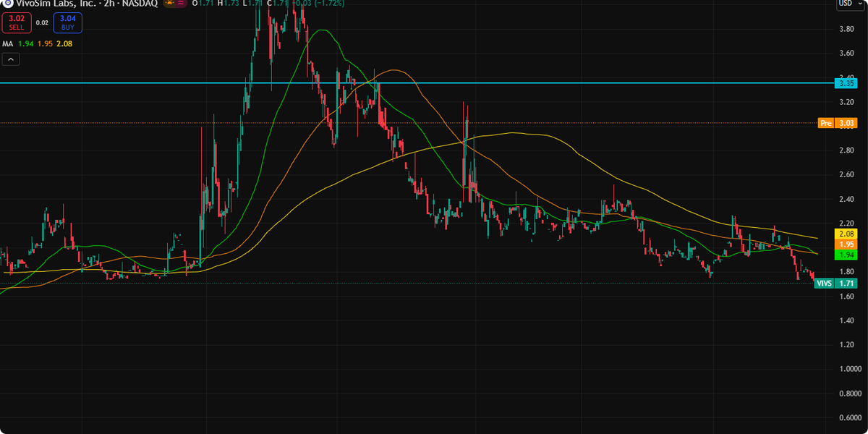Click the price change −0.03 (−1.72%) readout

[317, 3]
